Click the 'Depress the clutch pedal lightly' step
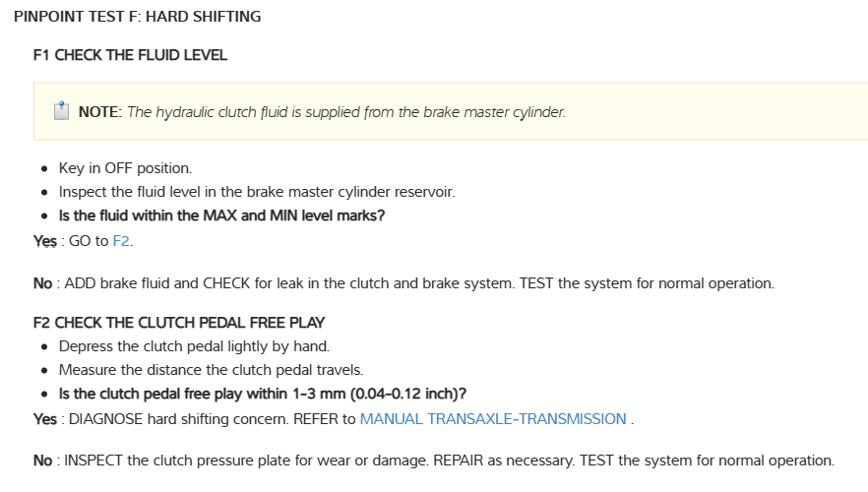 tap(194, 346)
